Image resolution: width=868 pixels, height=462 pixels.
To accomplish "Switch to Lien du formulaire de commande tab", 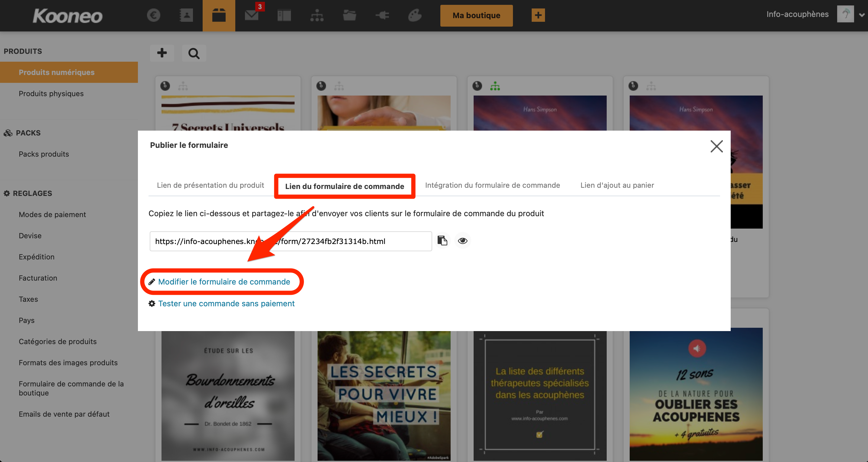I will coord(344,186).
